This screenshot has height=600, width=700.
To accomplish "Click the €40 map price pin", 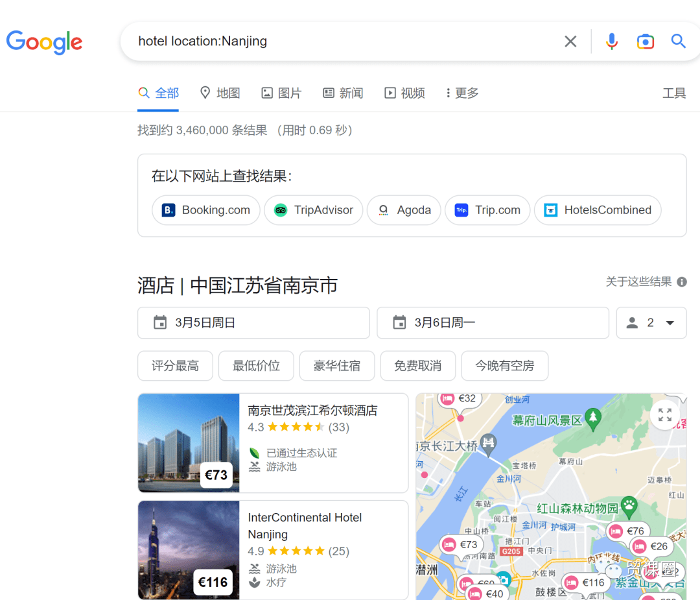I will point(486,594).
